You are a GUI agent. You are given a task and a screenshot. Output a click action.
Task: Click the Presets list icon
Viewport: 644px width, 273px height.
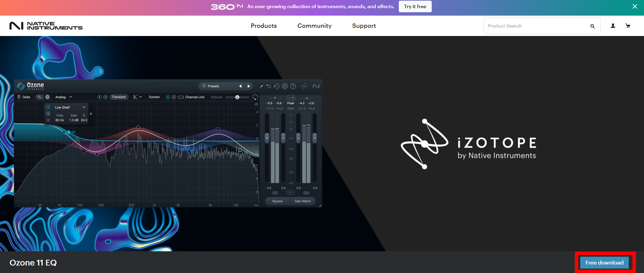pos(204,86)
